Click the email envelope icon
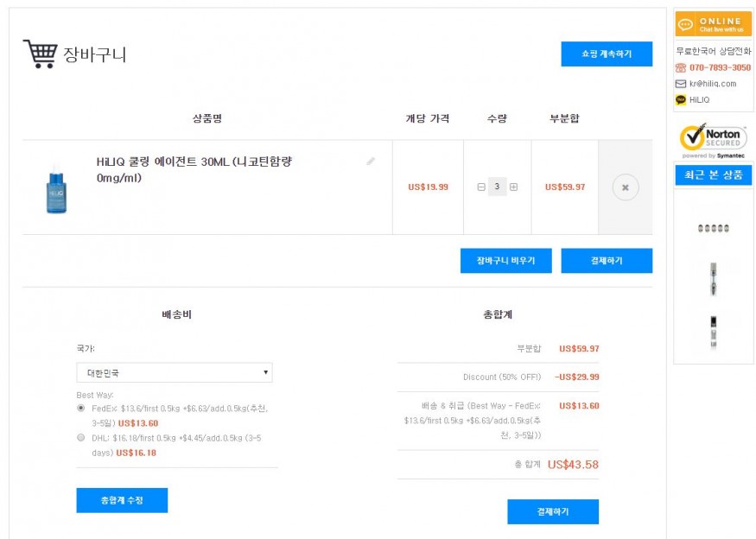This screenshot has width=756, height=539. tap(681, 84)
